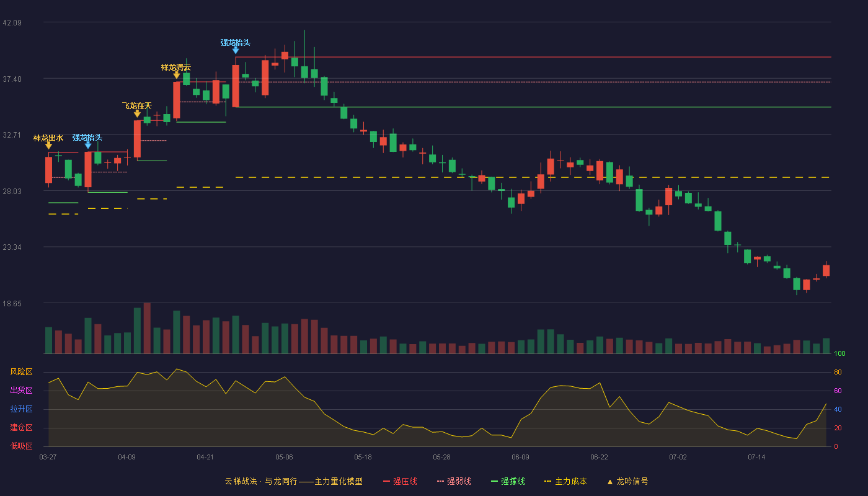Click the 04-21 date label

(x=205, y=457)
